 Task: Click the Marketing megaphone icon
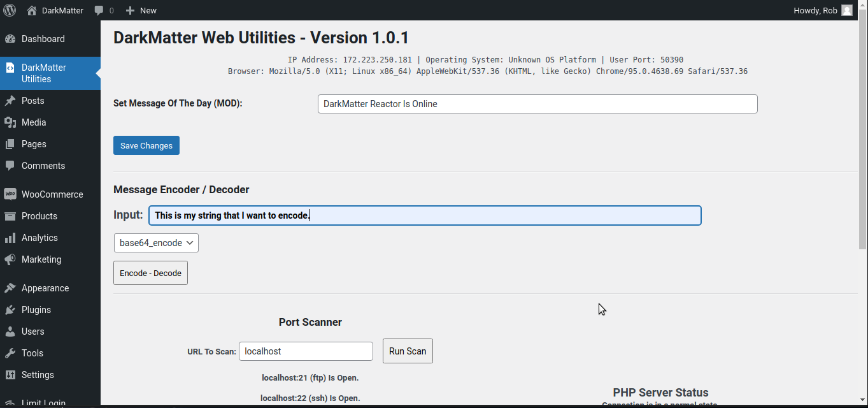(10, 259)
